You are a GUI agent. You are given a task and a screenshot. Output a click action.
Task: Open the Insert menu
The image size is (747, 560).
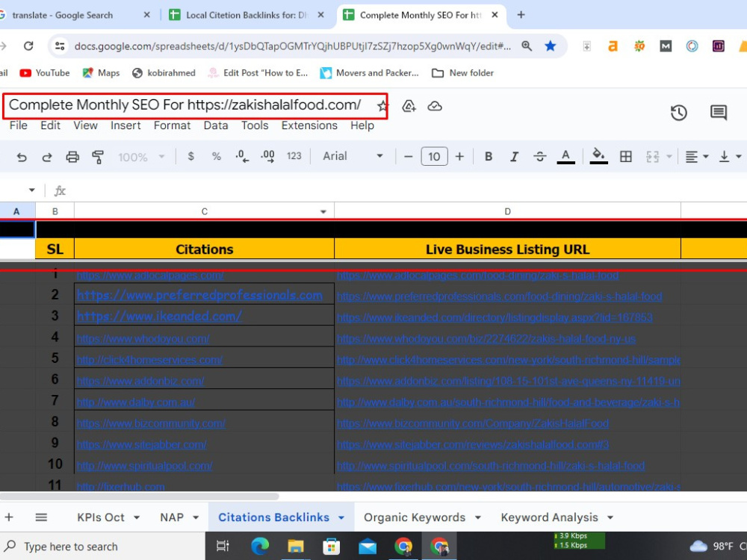125,125
